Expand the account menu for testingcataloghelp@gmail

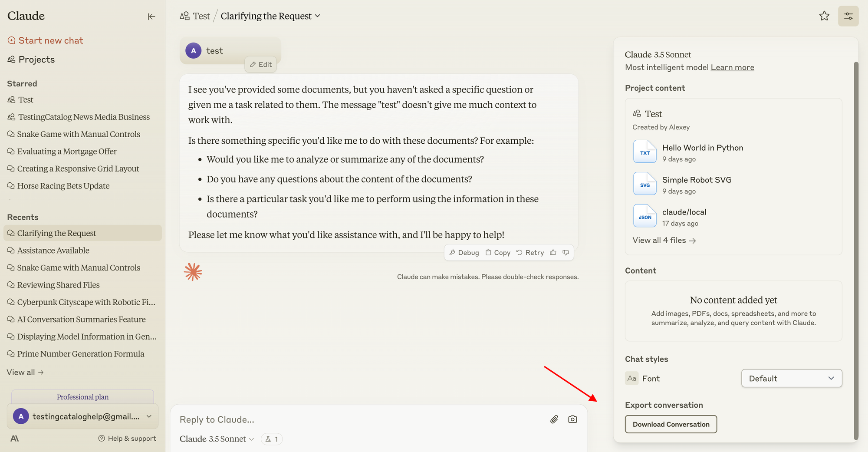click(x=82, y=416)
